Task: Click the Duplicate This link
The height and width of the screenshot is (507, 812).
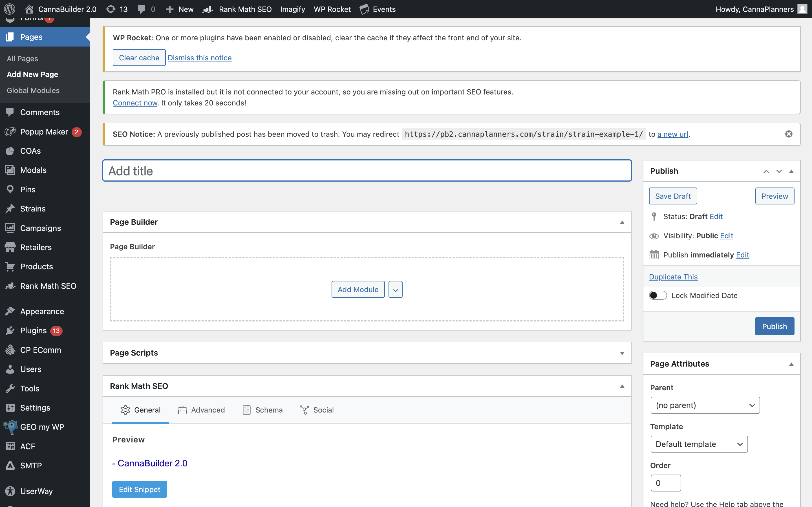Action: 673,277
